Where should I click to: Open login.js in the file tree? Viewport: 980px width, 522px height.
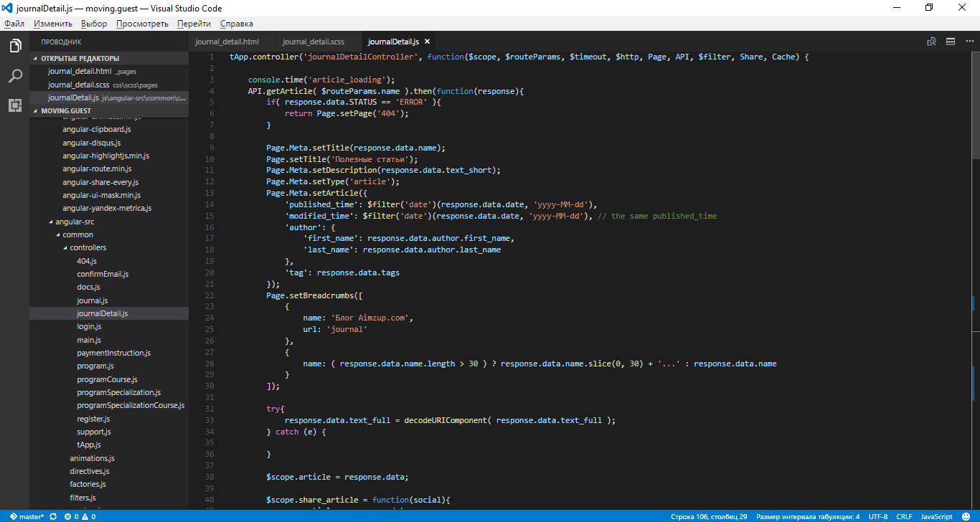[89, 327]
